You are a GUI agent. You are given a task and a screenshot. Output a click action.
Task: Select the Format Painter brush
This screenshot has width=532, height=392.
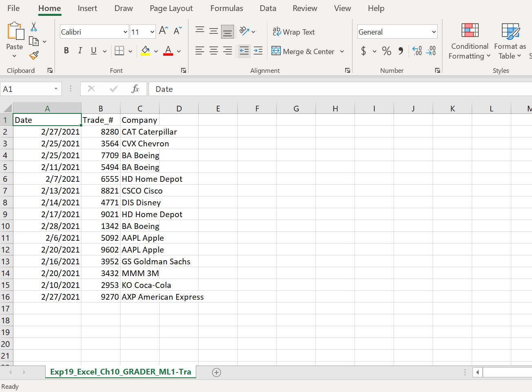tap(34, 55)
